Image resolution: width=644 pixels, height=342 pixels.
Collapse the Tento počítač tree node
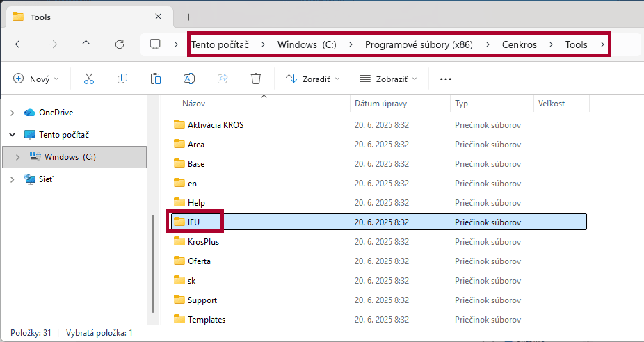tap(12, 135)
